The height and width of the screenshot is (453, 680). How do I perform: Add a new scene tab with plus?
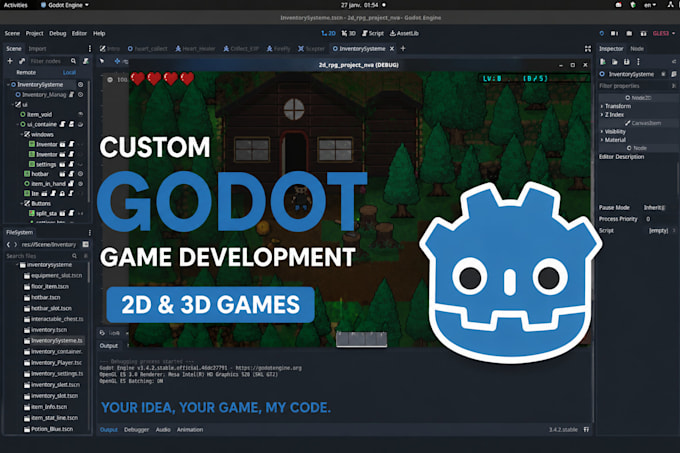(x=403, y=49)
